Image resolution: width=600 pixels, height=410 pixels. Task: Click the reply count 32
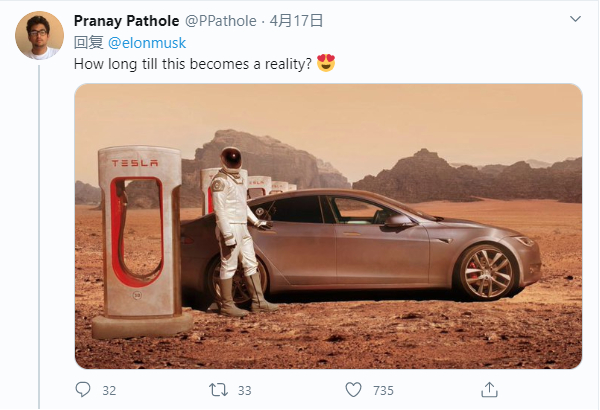coord(109,390)
